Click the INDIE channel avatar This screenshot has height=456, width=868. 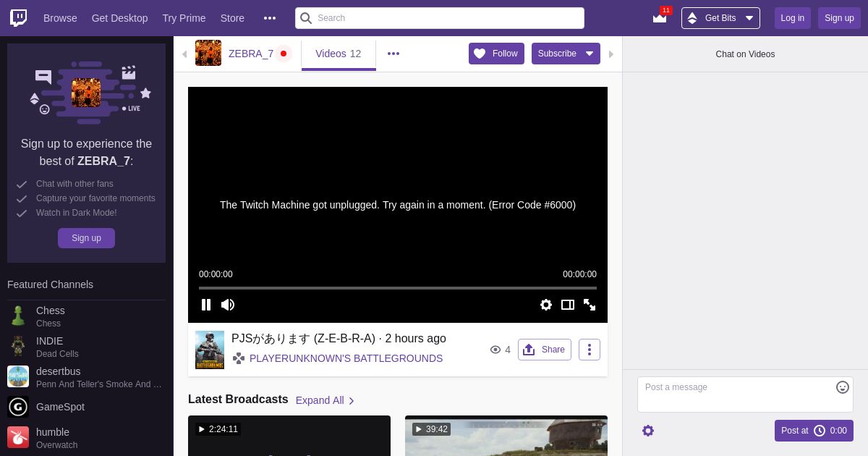(18, 346)
